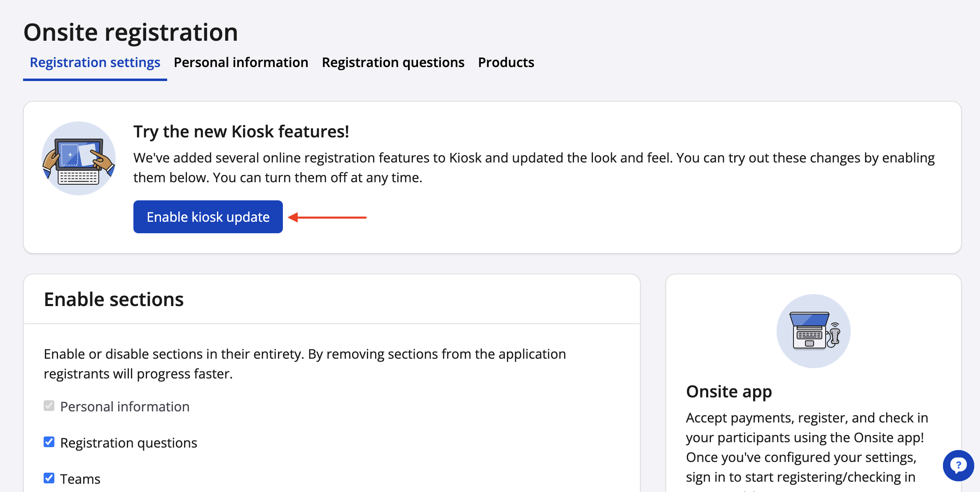Click the Teams label text
This screenshot has width=980, height=492.
click(80, 479)
